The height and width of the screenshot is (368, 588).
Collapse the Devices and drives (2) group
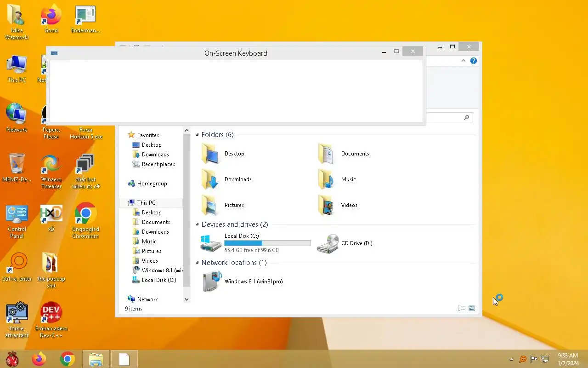point(198,224)
